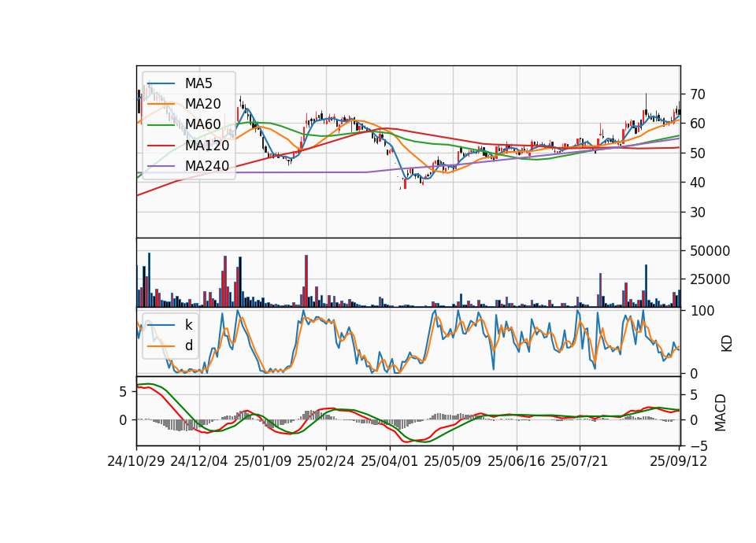Click the KD axis title
This screenshot has width=756, height=543.
pos(727,344)
